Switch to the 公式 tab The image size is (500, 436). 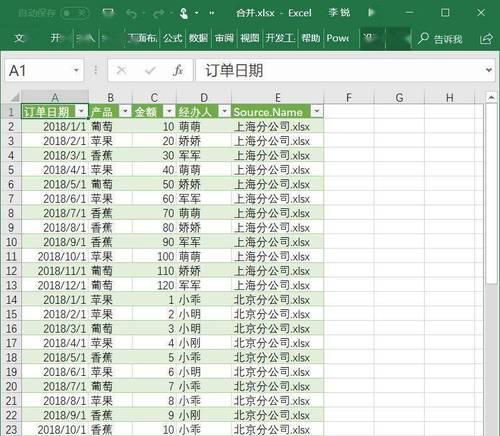coord(173,38)
